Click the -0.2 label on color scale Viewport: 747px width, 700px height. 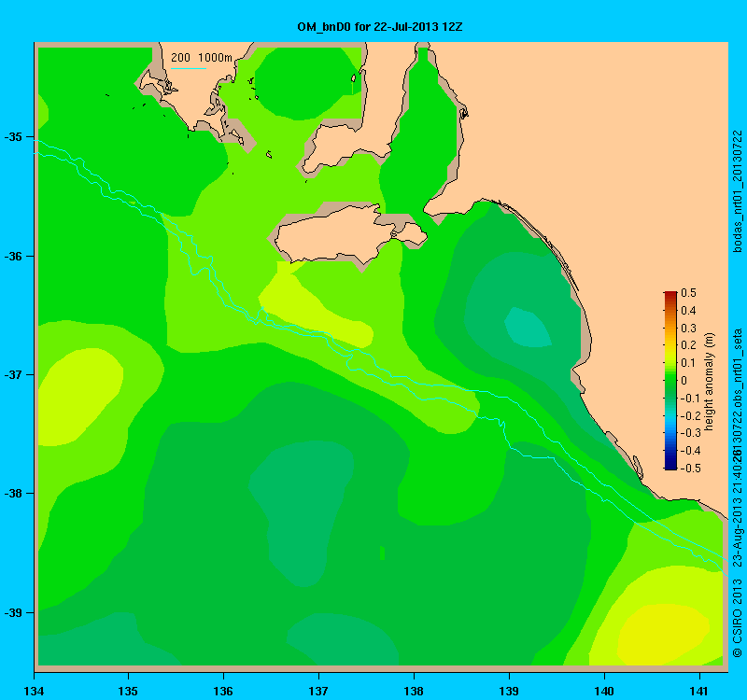[x=689, y=415]
